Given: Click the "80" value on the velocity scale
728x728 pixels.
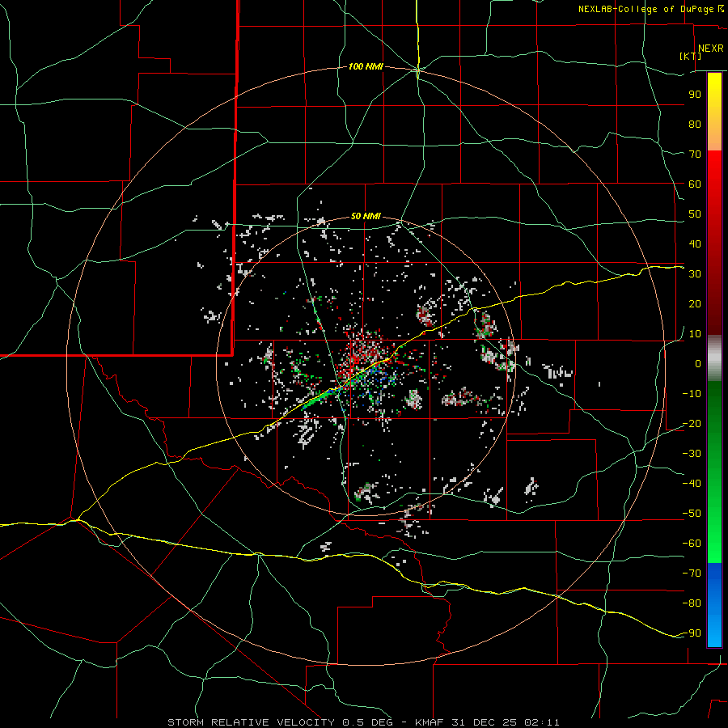Looking at the screenshot, I should coord(695,125).
